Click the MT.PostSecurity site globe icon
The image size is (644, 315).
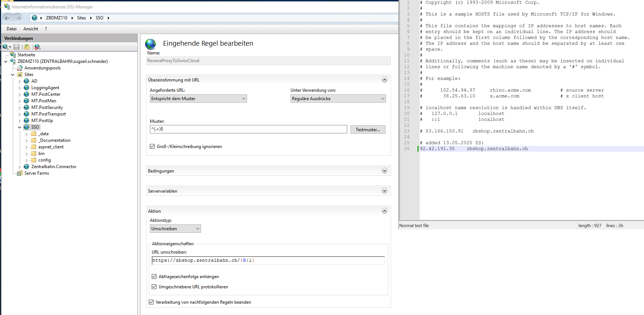click(x=27, y=107)
